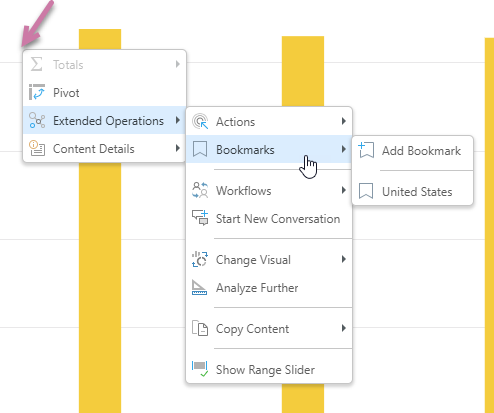Screen dimensions: 494x413
Task: Open the Bookmarks menu entry
Action: [x=269, y=149]
